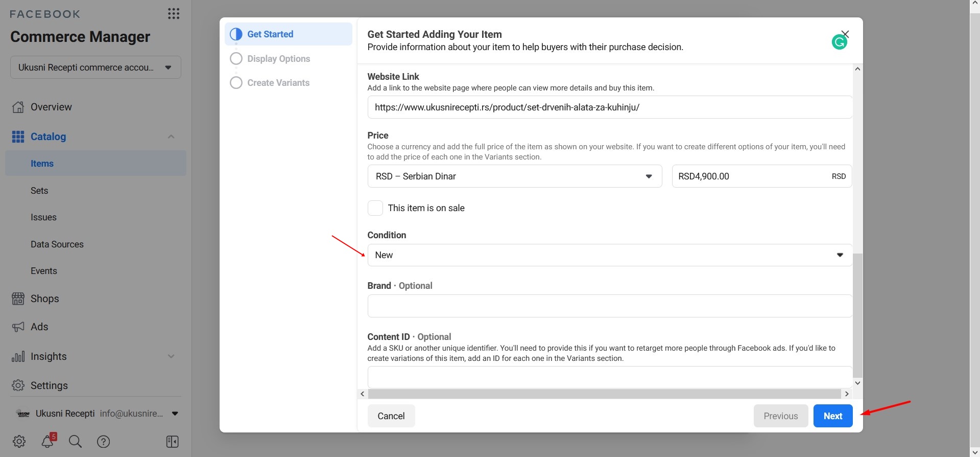Click the Shops storefront icon
980x457 pixels.
(x=18, y=299)
